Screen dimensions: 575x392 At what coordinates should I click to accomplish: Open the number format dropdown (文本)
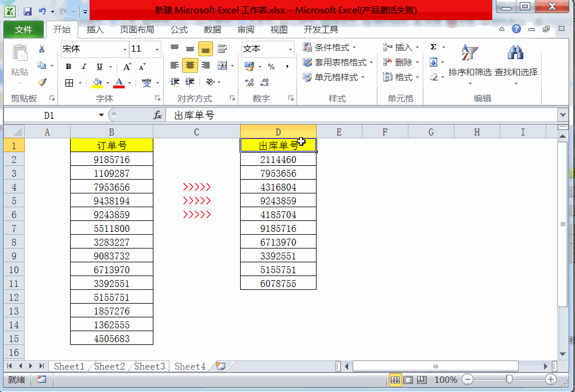click(290, 49)
